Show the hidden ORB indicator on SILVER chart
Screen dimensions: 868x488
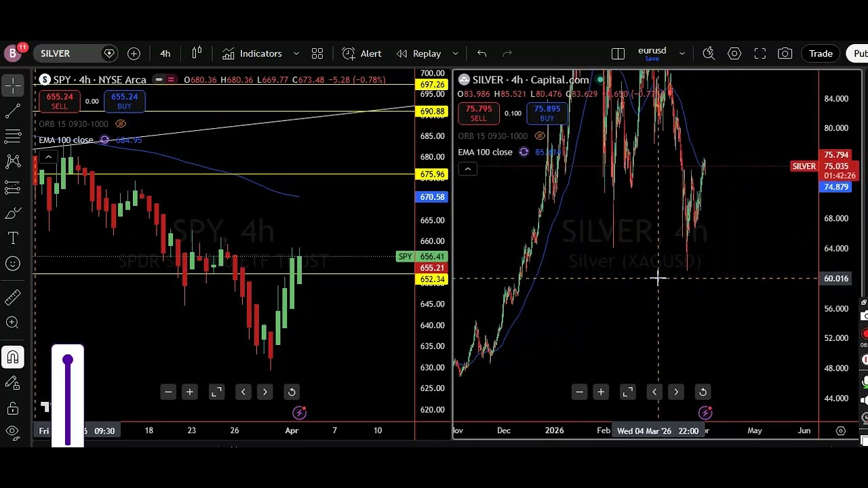click(540, 136)
